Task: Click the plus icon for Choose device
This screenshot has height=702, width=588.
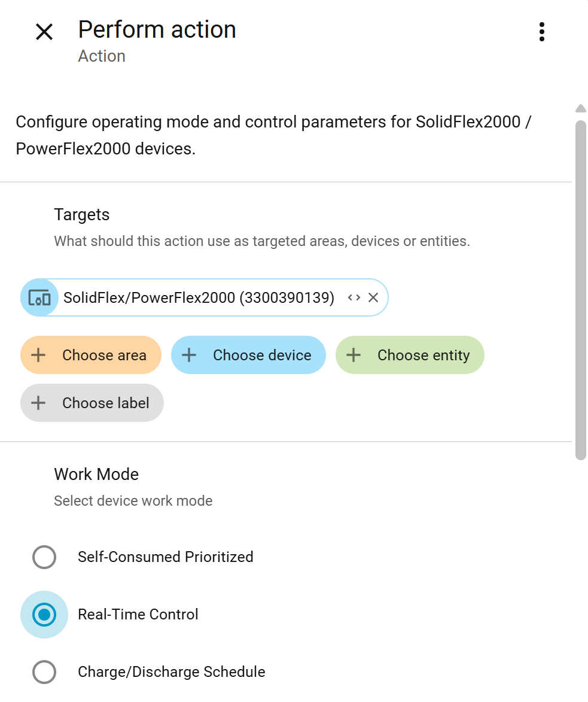Action: (x=189, y=355)
